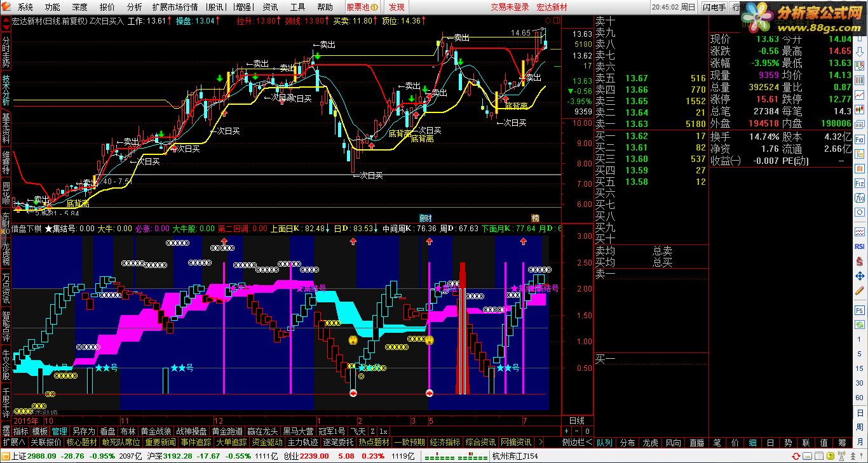Open the 报价 menu
This screenshot has width=868, height=463.
pos(107,7)
